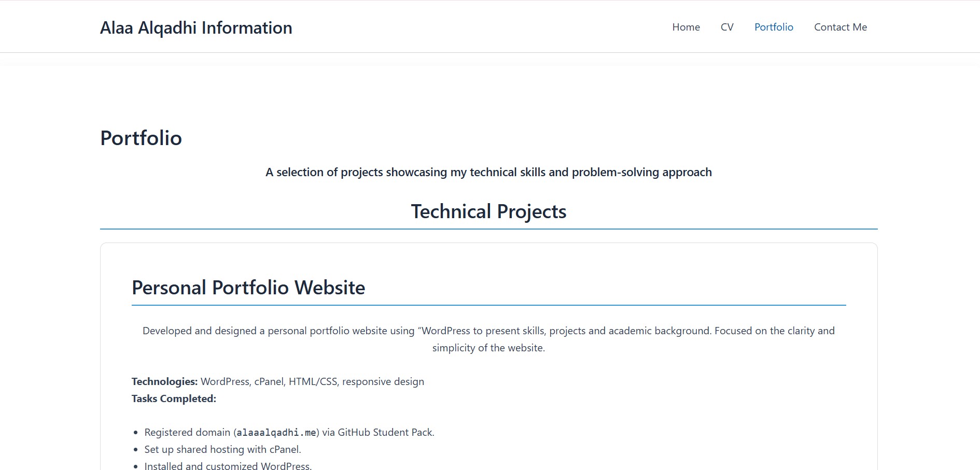This screenshot has width=980, height=470.
Task: Click the Installed and customized WordPress bullet
Action: pyautogui.click(x=228, y=465)
